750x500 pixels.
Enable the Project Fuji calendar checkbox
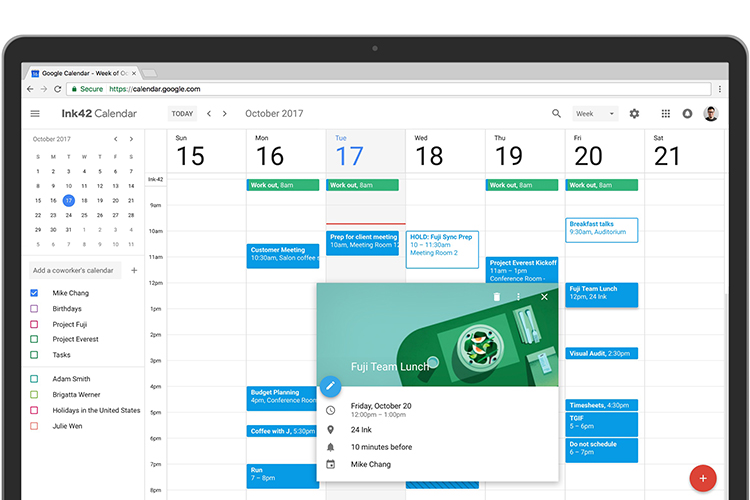tap(34, 324)
